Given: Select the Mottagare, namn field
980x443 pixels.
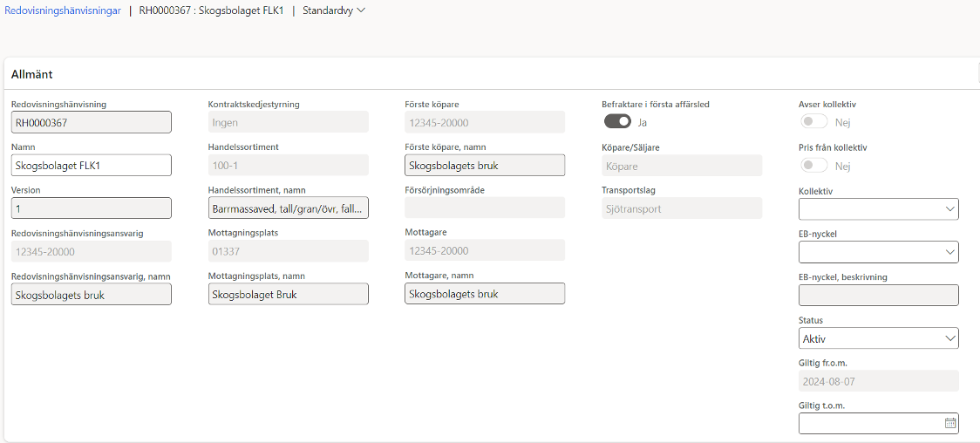Looking at the screenshot, I should [x=485, y=294].
